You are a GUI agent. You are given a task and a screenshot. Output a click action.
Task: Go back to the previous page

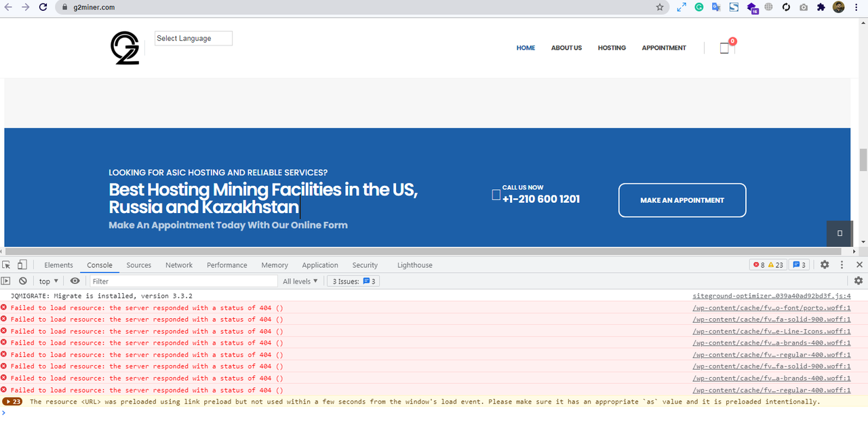8,7
